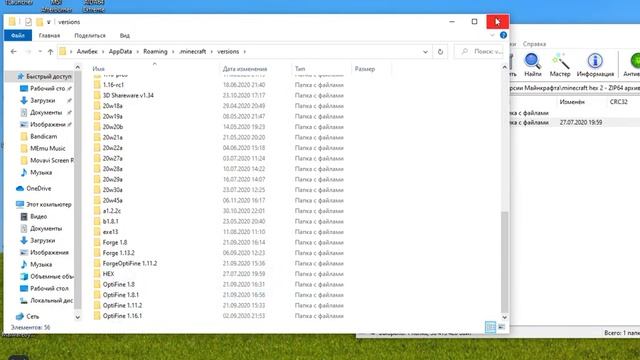Expand the ribbon chevron
Viewport: 640px width, 360px height.
tap(492, 36)
